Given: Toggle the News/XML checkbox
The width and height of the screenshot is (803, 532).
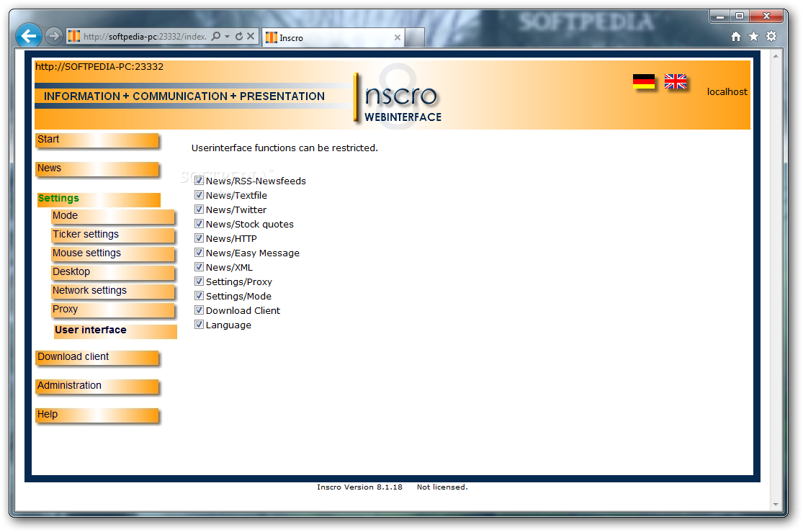Looking at the screenshot, I should [199, 266].
